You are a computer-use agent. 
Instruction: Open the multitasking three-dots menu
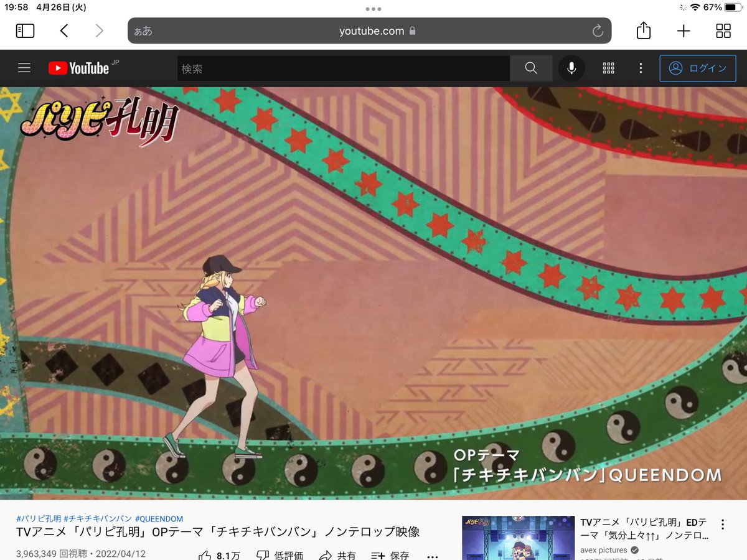374,9
